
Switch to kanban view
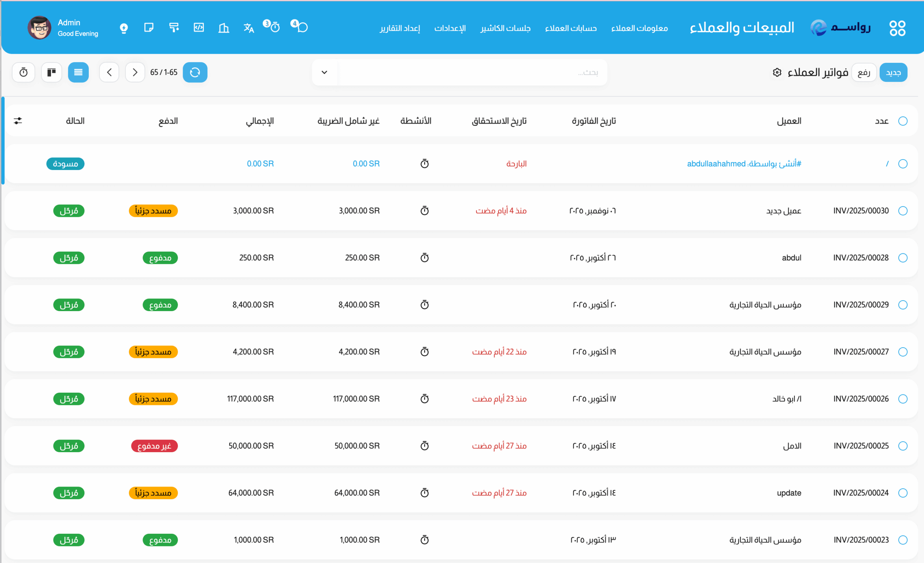pos(51,72)
